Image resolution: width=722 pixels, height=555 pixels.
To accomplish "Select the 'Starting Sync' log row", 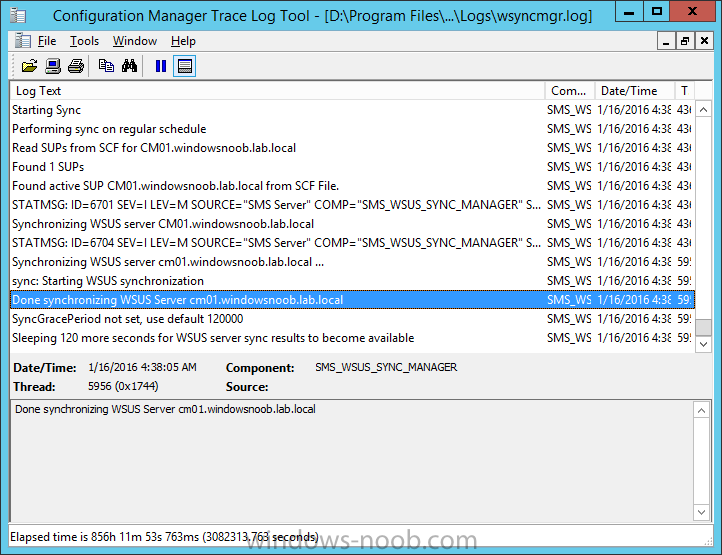I will tap(352, 110).
